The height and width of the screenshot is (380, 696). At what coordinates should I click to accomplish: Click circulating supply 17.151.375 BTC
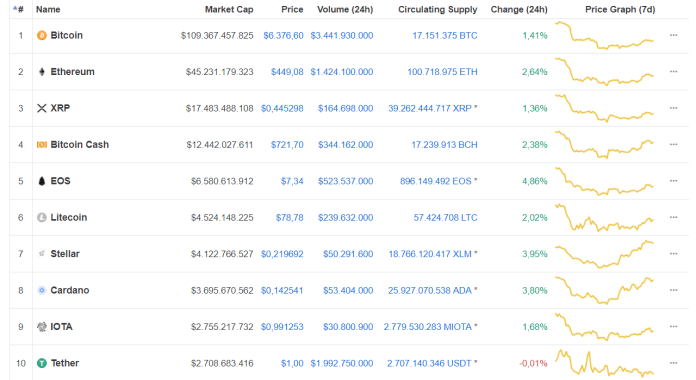445,36
